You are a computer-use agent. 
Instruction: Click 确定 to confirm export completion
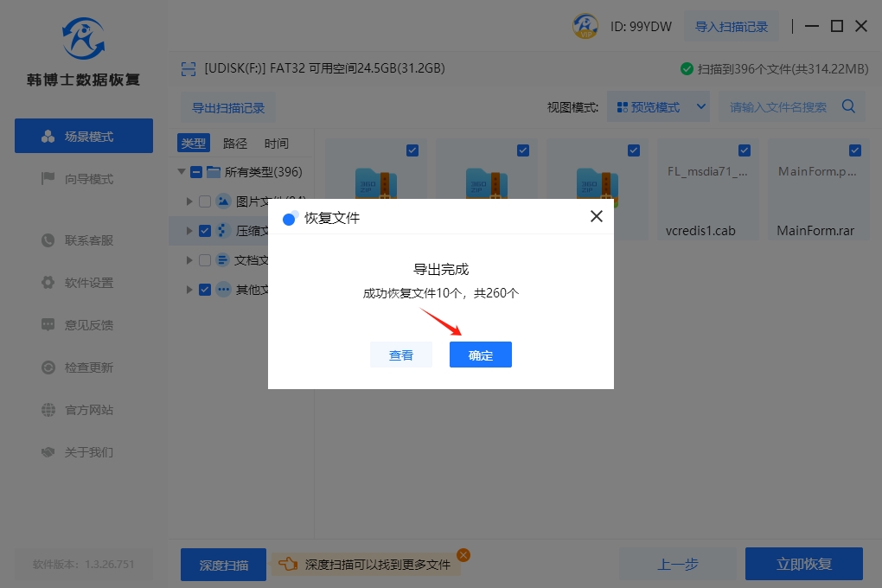click(480, 355)
